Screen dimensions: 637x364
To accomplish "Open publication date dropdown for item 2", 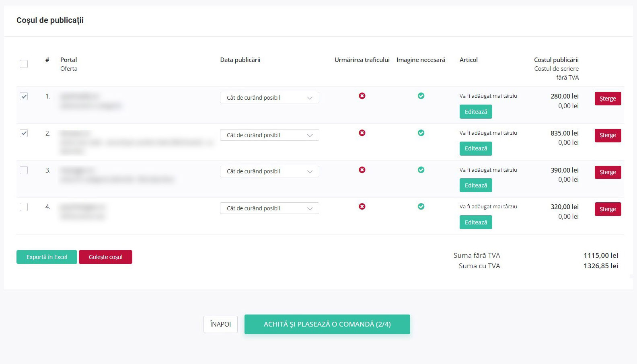I will point(269,135).
